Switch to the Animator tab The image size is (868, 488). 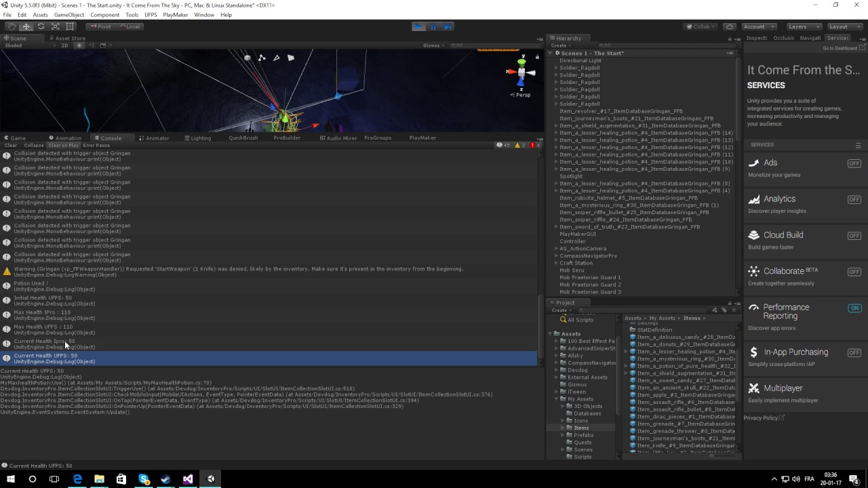[x=154, y=138]
